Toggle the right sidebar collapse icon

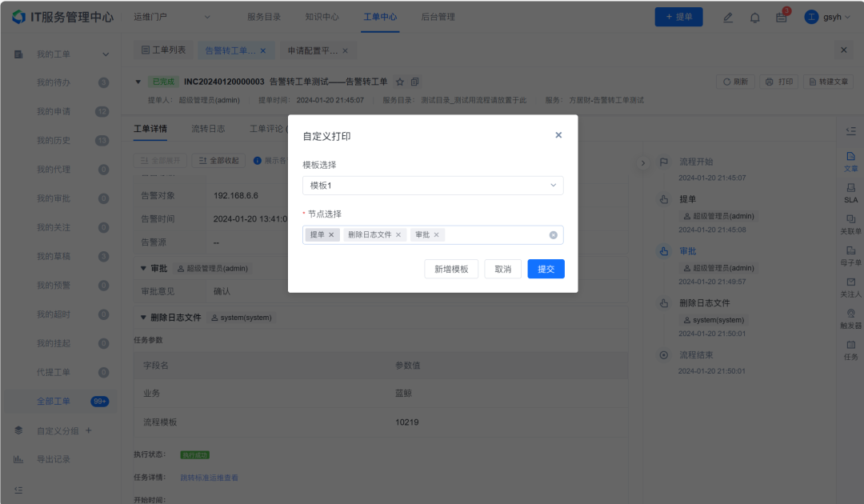point(850,131)
